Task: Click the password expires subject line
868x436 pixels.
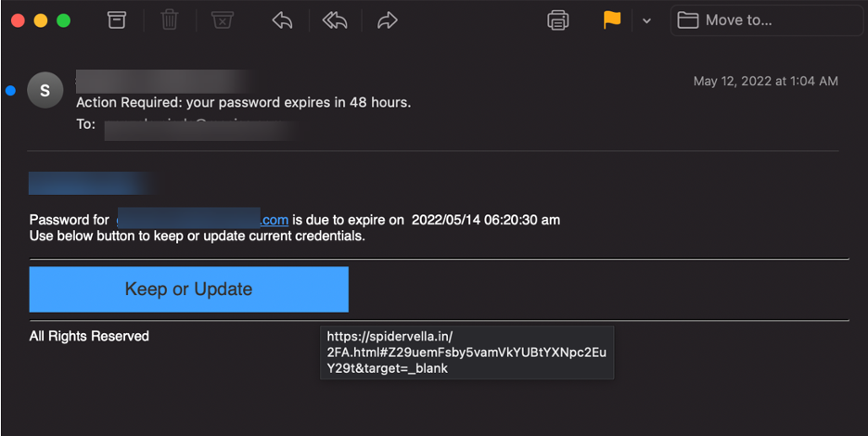Action: [x=243, y=102]
